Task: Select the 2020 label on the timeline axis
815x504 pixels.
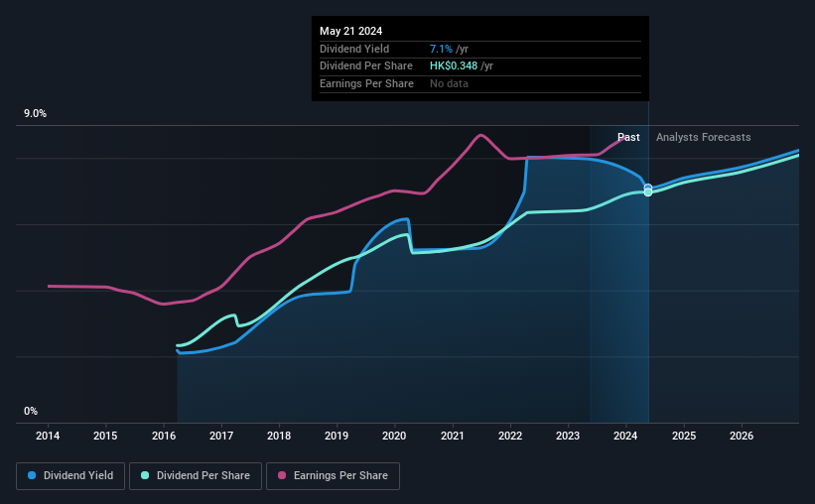Action: pos(394,436)
